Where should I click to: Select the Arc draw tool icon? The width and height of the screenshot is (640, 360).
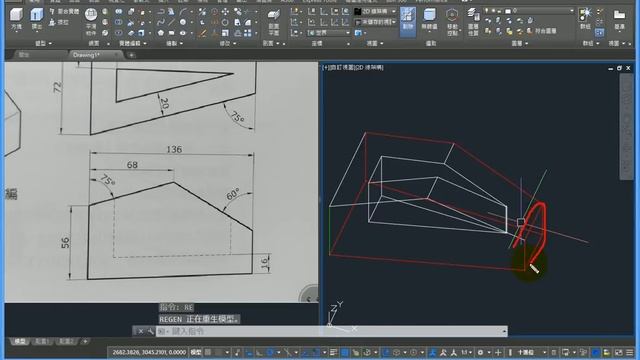click(x=182, y=12)
